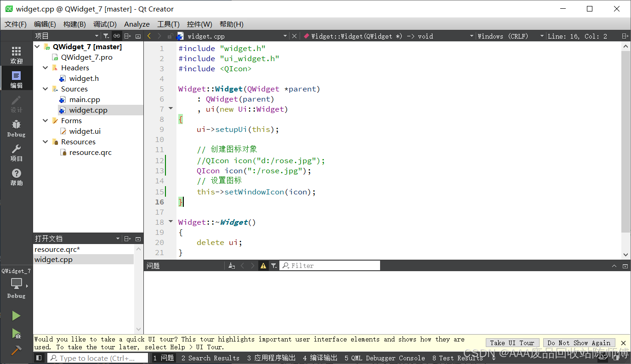Viewport: 631px width, 364px height.
Task: Toggle synchronize with editor link icon
Action: point(117,36)
